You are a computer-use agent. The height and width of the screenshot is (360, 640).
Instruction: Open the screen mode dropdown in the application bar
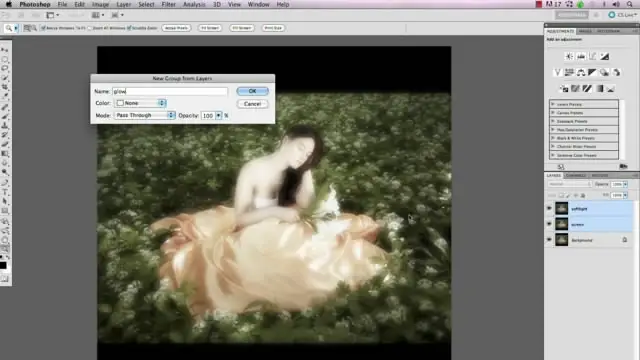point(117,15)
